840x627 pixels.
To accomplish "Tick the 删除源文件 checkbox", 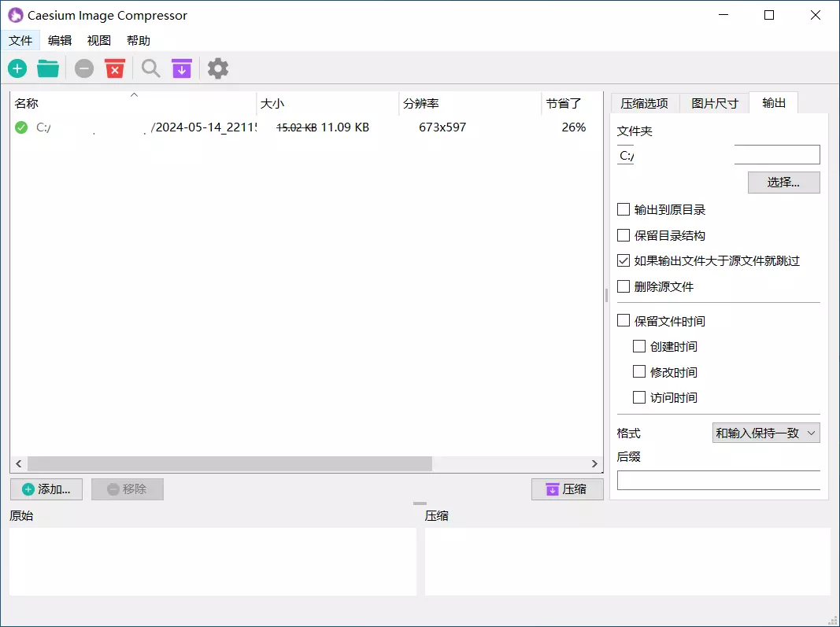I will (624, 286).
